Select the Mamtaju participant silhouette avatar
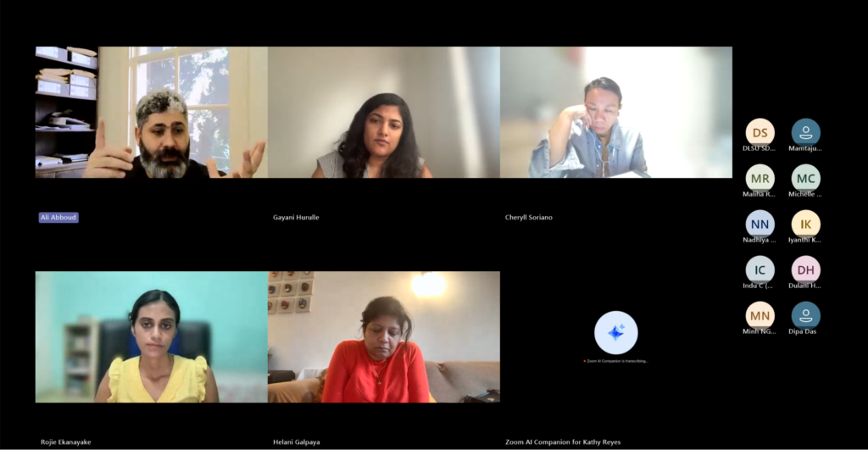Screen dimensions: 868x450 [805, 132]
